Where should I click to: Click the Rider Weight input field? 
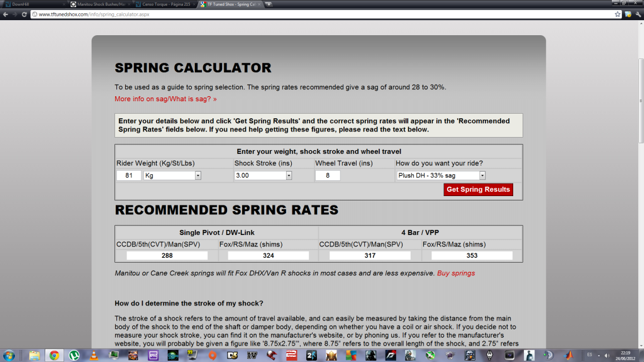coord(128,176)
